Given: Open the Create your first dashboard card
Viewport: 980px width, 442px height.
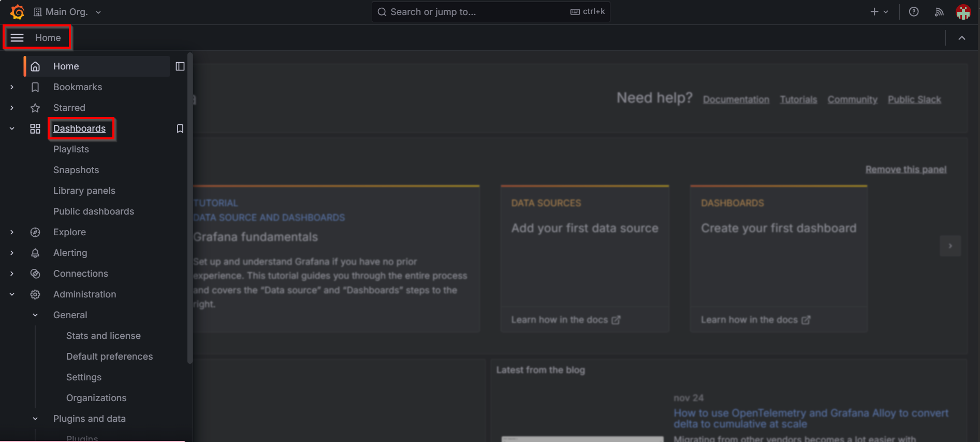Looking at the screenshot, I should click(779, 259).
